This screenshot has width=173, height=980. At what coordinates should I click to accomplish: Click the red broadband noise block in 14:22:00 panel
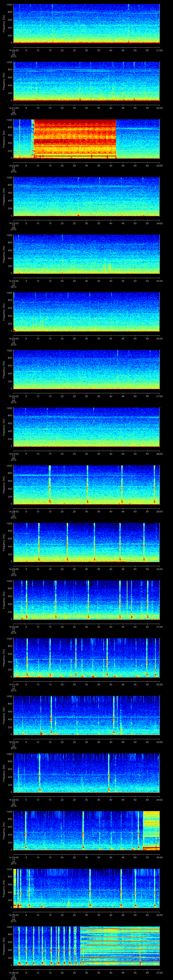75,139
